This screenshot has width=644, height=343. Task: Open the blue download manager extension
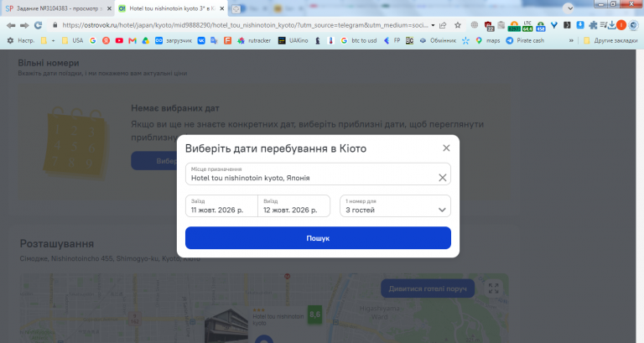(x=580, y=25)
